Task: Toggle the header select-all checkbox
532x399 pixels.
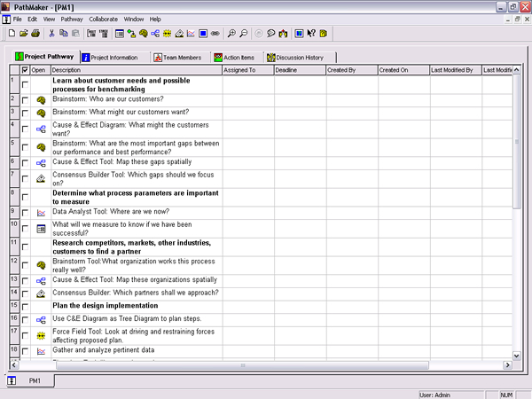Action: [x=25, y=70]
